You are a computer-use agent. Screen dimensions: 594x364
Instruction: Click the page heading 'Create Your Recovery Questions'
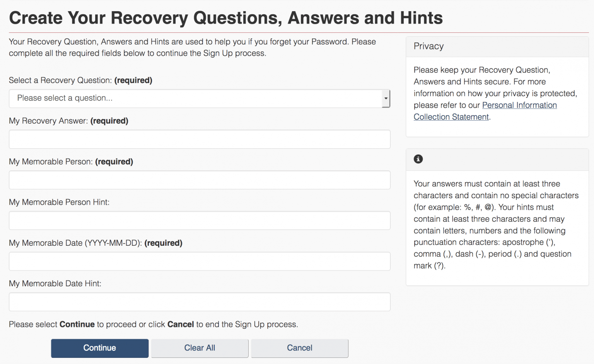[145, 18]
